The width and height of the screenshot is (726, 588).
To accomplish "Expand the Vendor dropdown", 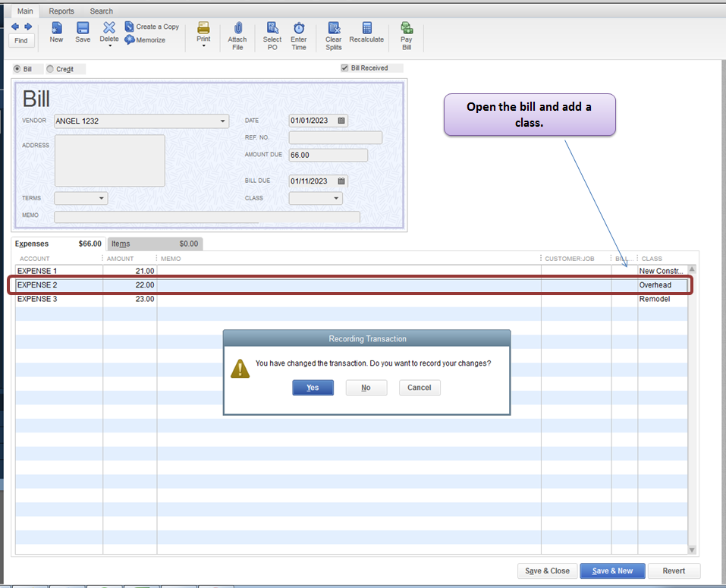I will [223, 121].
